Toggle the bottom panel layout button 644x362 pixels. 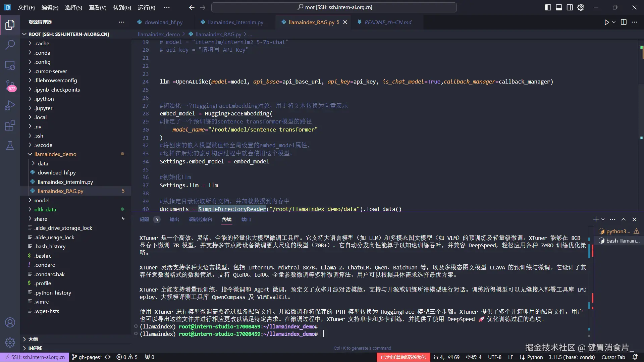pyautogui.click(x=559, y=7)
